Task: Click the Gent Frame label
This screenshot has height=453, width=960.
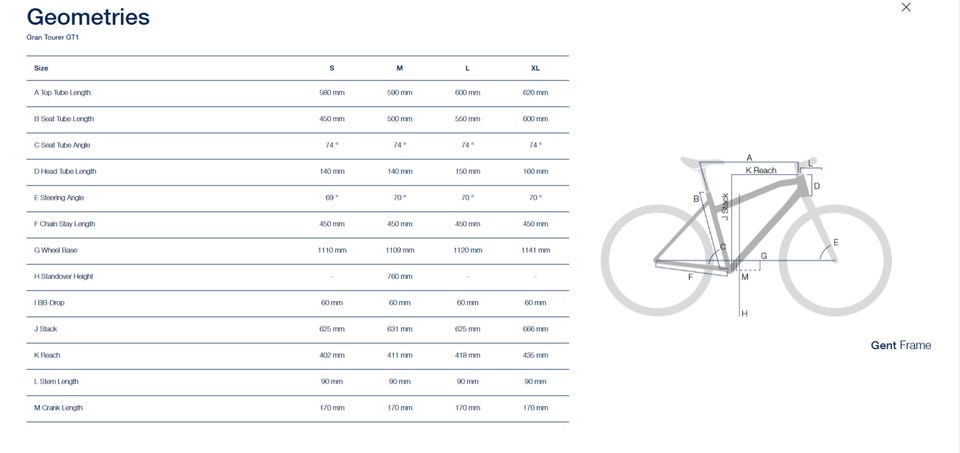Action: pos(901,345)
